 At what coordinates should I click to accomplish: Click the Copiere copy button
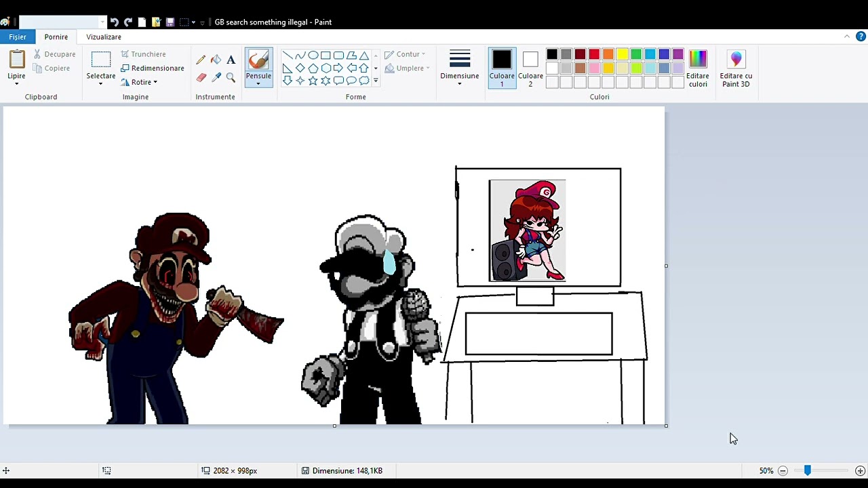tap(51, 68)
